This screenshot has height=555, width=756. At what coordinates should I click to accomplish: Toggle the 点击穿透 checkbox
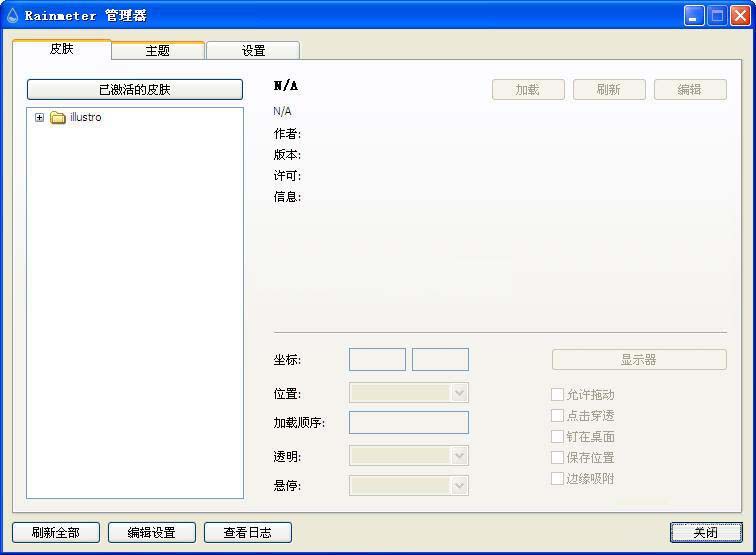(558, 415)
